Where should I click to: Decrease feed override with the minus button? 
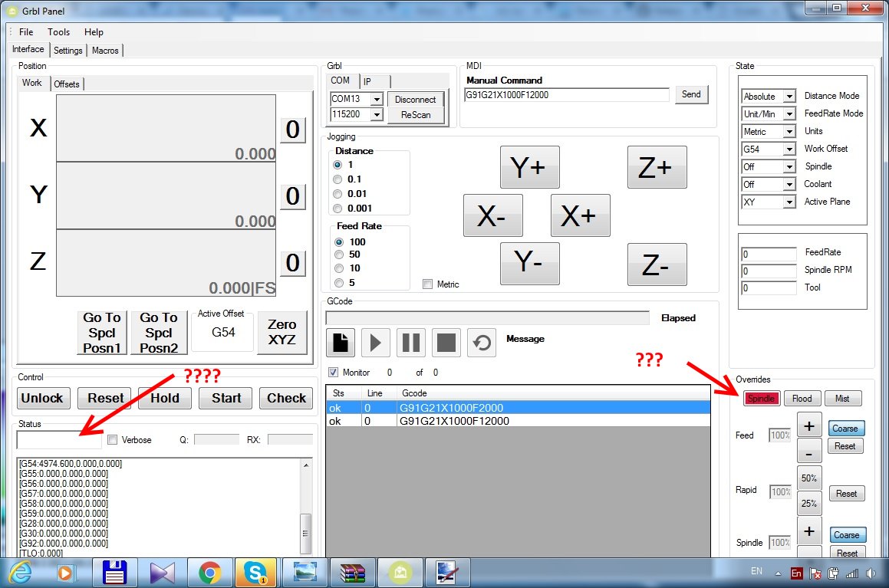(809, 451)
